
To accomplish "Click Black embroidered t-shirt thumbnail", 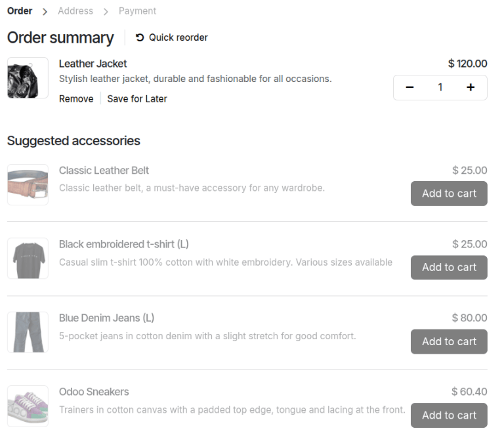I will point(28,259).
